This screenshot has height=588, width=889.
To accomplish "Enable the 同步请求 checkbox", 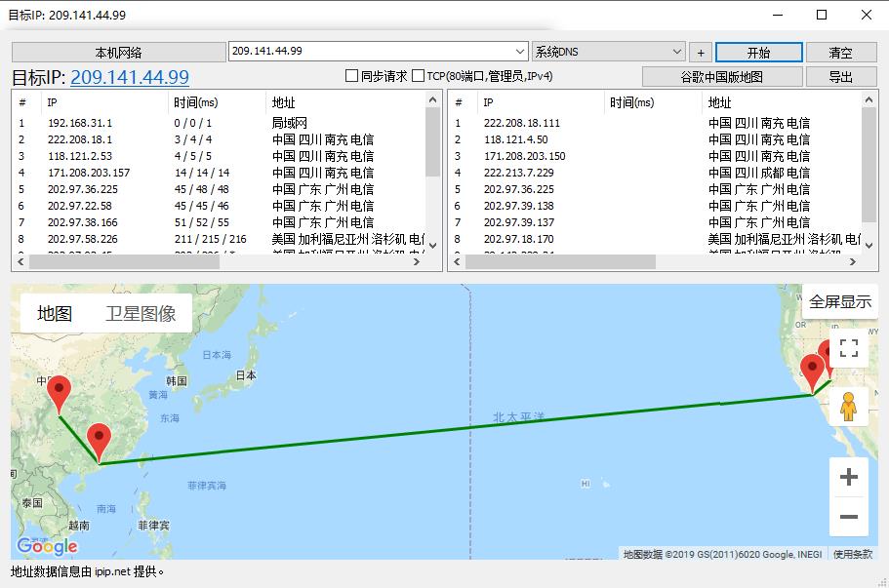I will 352,76.
